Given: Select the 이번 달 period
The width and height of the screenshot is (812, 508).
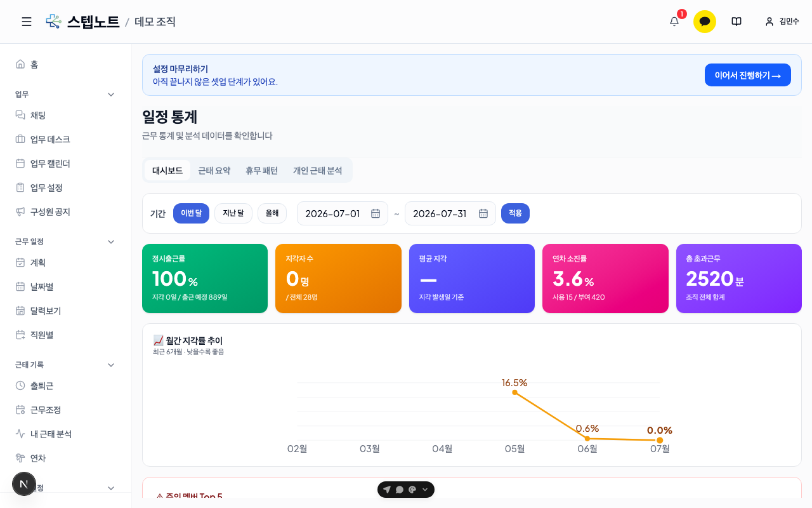Looking at the screenshot, I should (191, 213).
